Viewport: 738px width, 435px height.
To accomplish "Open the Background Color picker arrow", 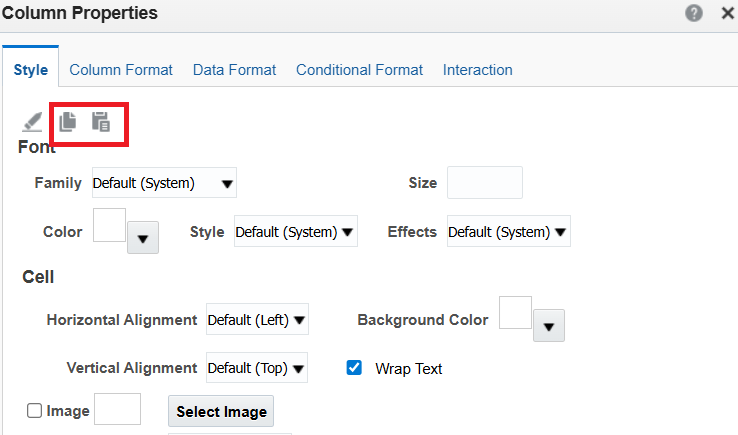I will pyautogui.click(x=548, y=326).
